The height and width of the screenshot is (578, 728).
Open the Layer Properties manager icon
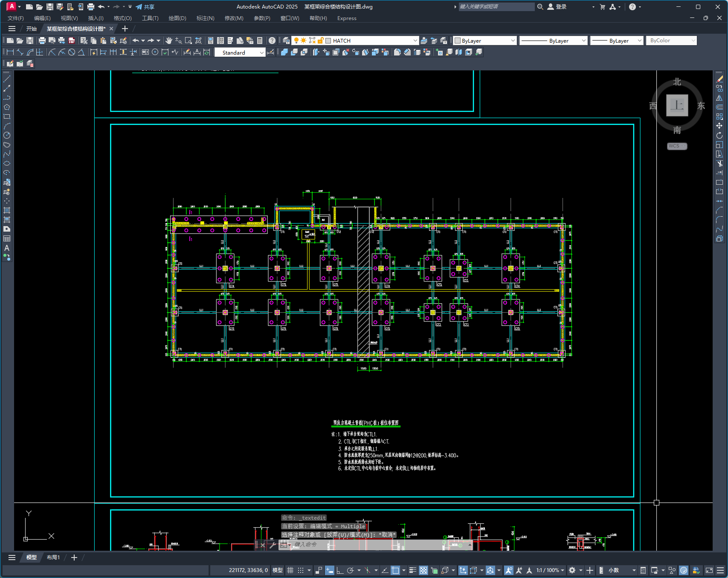[286, 41]
